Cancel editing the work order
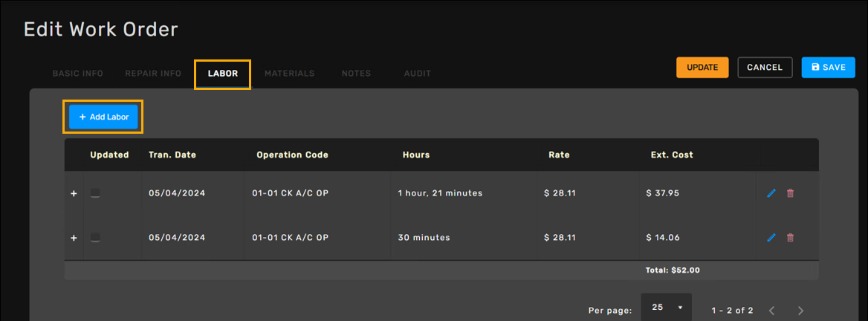The image size is (868, 321). coord(765,68)
